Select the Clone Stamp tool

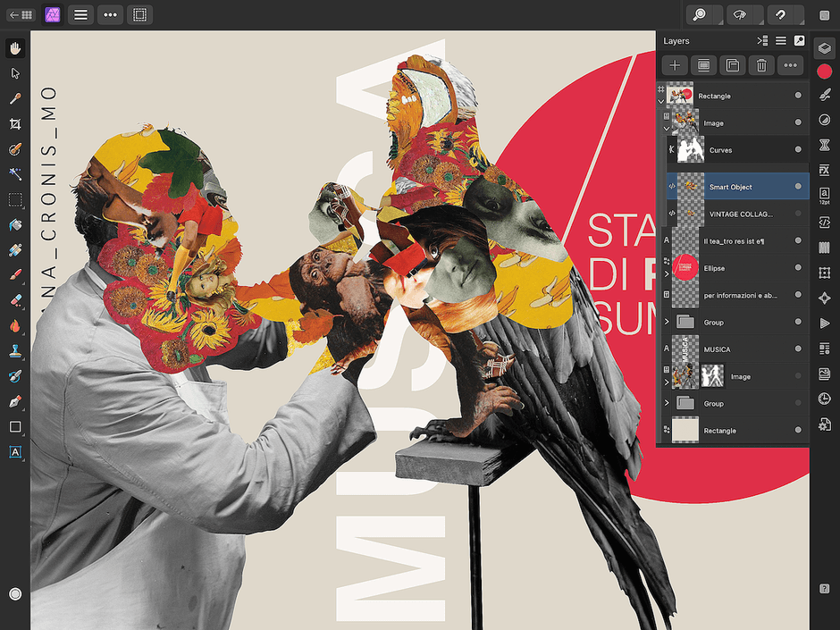(x=15, y=351)
